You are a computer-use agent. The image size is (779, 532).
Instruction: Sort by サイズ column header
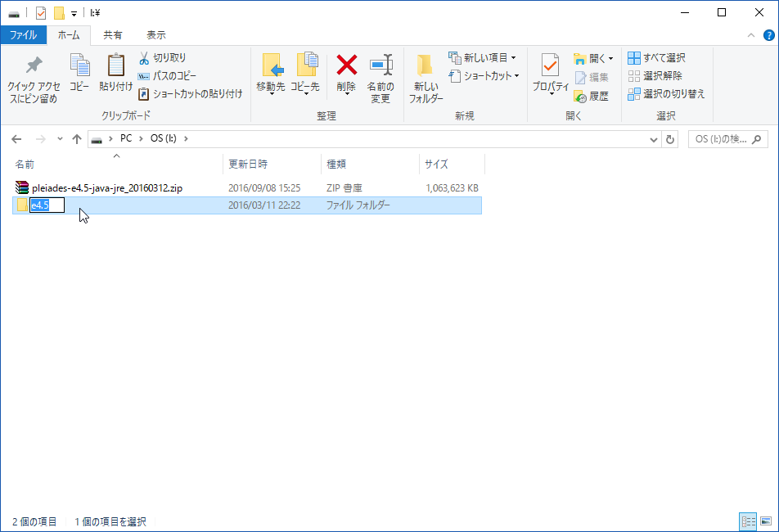click(x=452, y=164)
